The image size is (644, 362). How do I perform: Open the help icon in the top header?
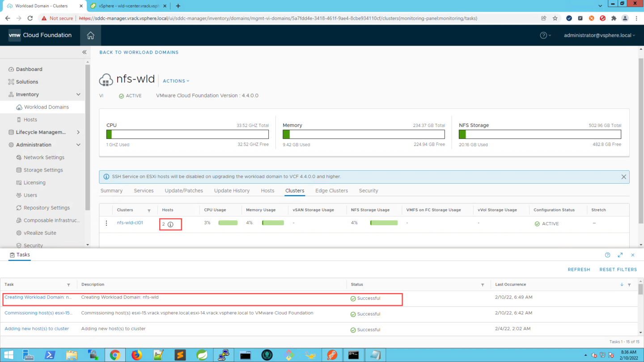coord(545,35)
